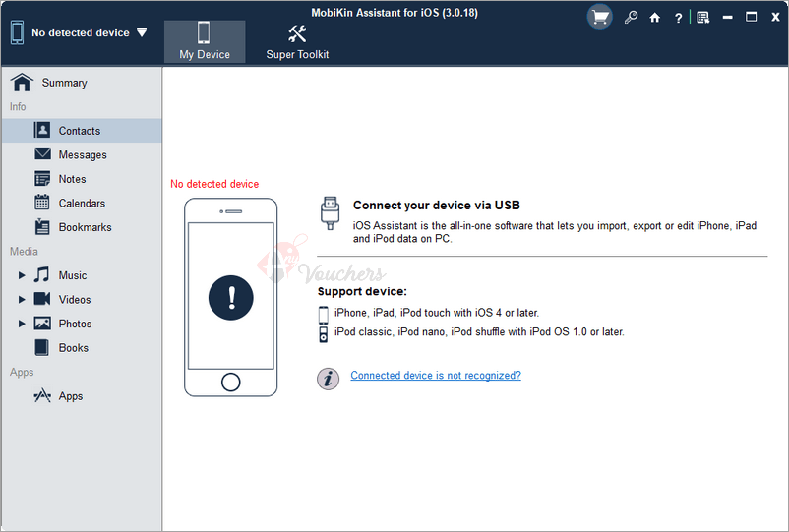Select Contacts in the sidebar

coord(79,131)
